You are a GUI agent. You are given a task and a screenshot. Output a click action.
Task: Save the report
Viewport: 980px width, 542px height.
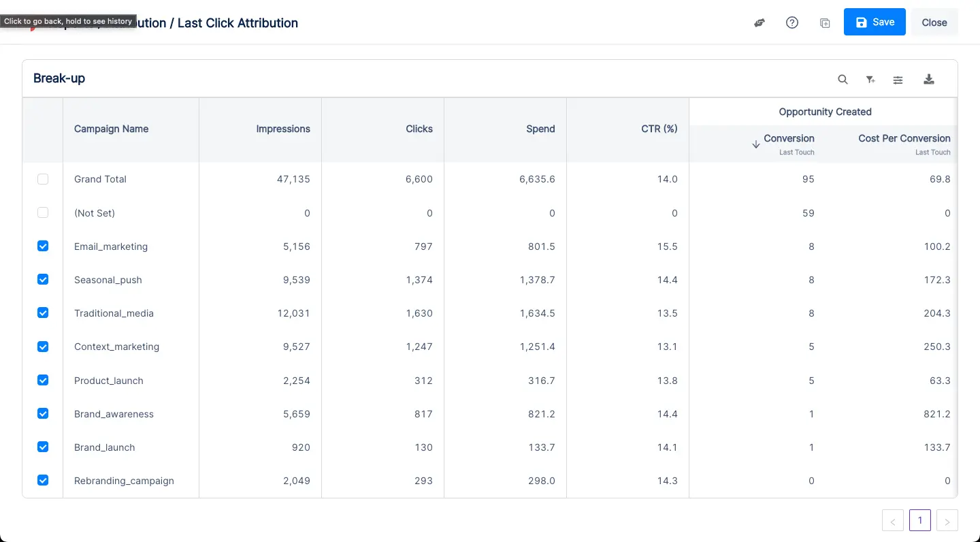[x=875, y=22]
